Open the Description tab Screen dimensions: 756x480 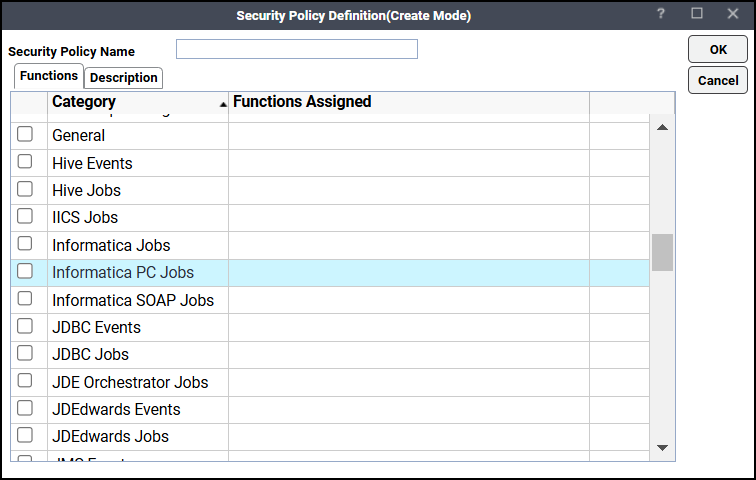click(123, 78)
